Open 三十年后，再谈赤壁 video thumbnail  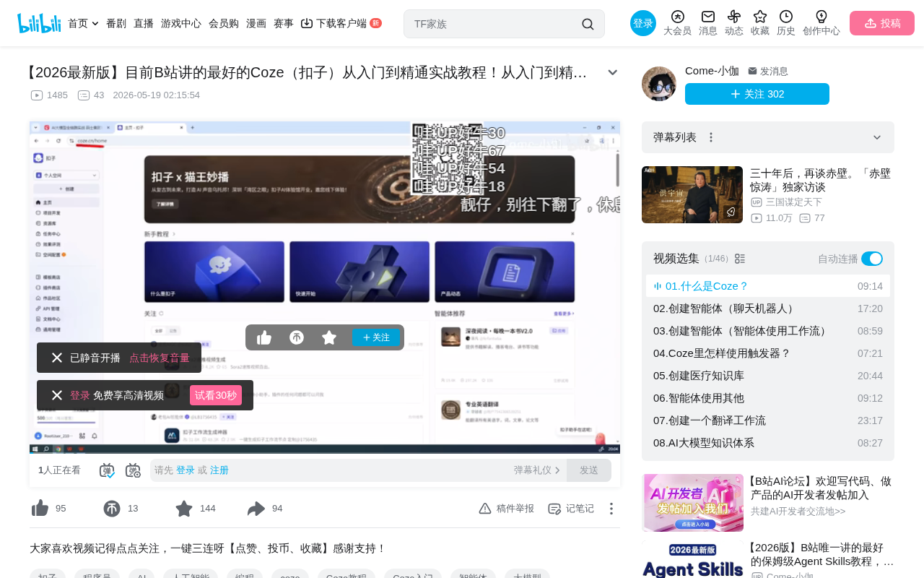pos(692,194)
